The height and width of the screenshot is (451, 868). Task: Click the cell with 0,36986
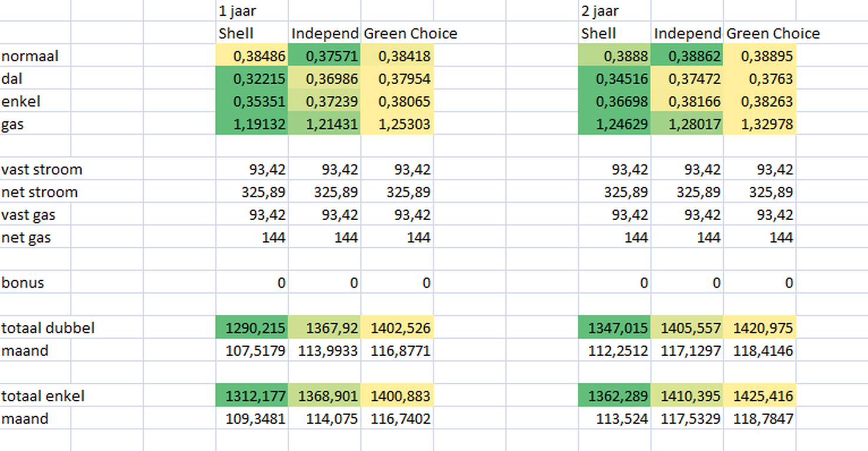[x=324, y=78]
